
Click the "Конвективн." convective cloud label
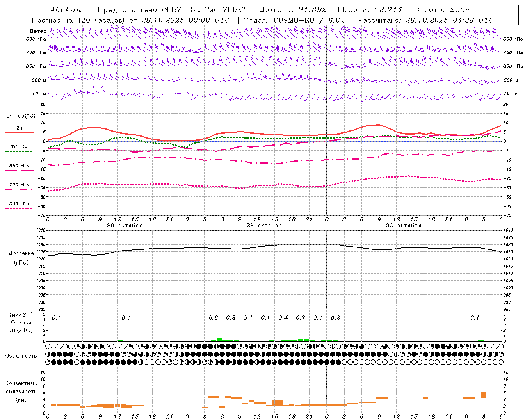21,383
